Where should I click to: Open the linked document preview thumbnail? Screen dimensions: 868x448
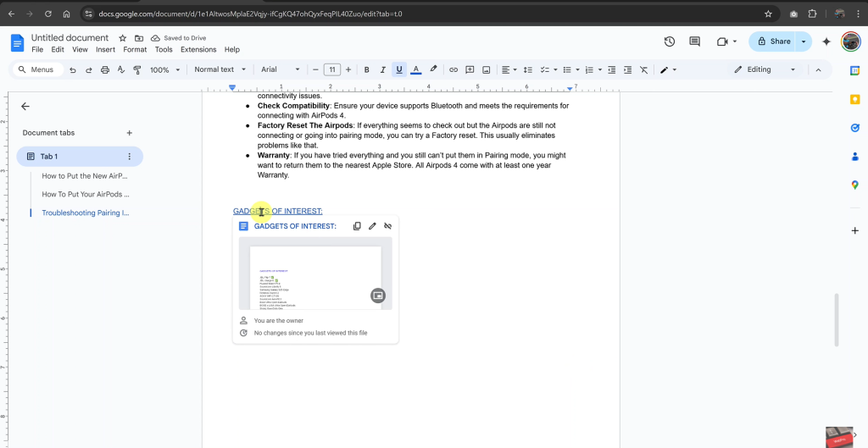[315, 274]
